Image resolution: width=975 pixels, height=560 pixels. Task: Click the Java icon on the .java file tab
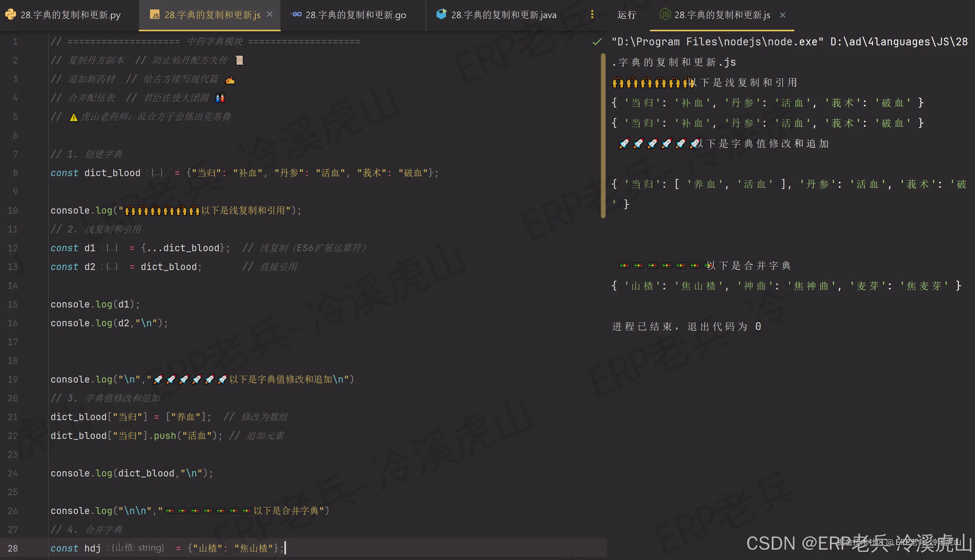(442, 14)
